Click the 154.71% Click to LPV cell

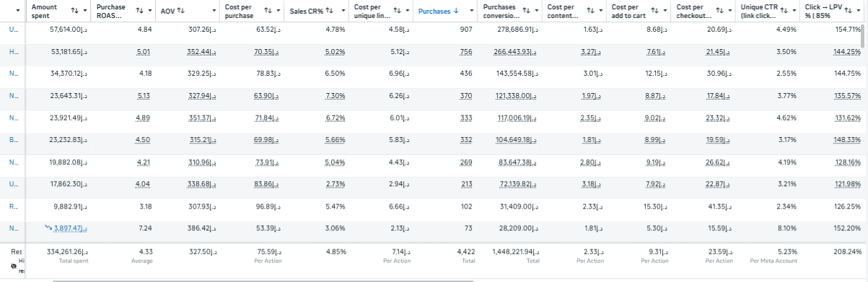(x=848, y=30)
